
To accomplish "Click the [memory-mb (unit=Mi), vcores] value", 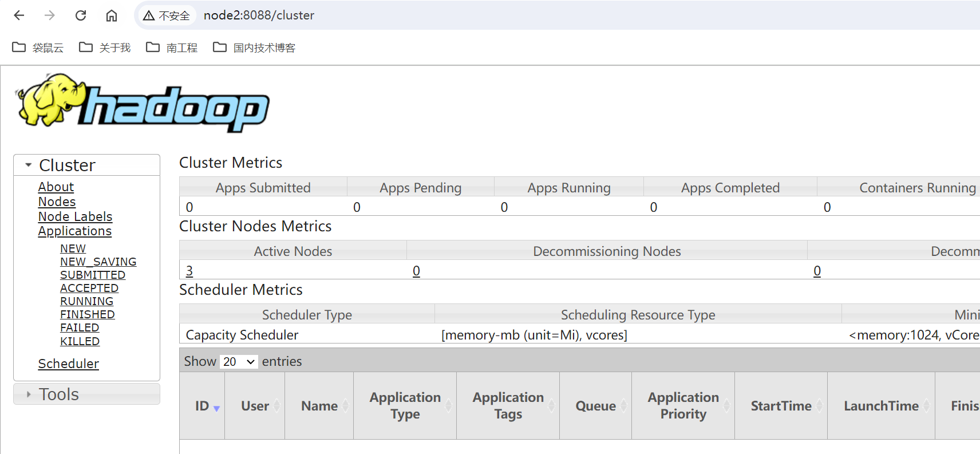I will [535, 335].
